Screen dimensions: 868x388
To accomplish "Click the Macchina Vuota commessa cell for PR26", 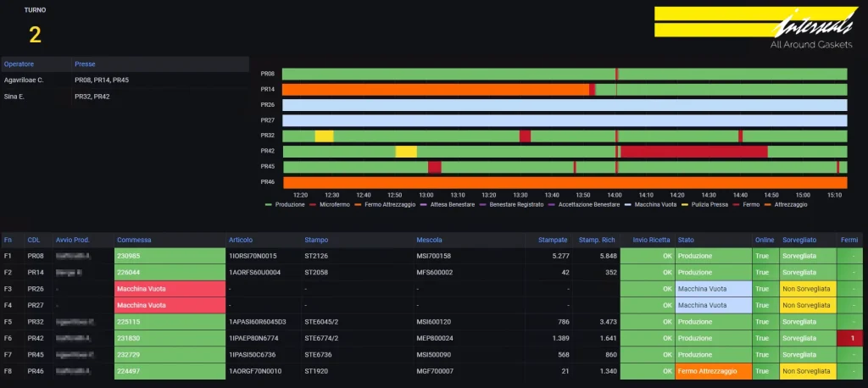I will [170, 289].
